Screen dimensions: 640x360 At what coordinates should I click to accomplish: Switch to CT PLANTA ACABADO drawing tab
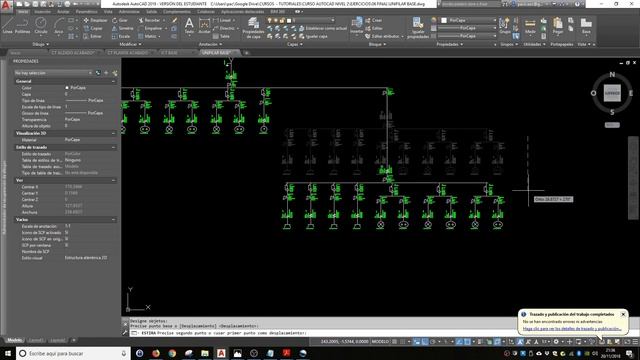[x=128, y=53]
